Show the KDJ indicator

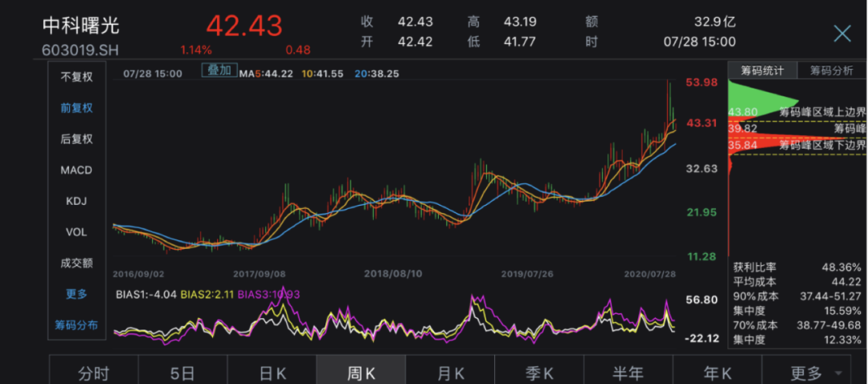76,201
